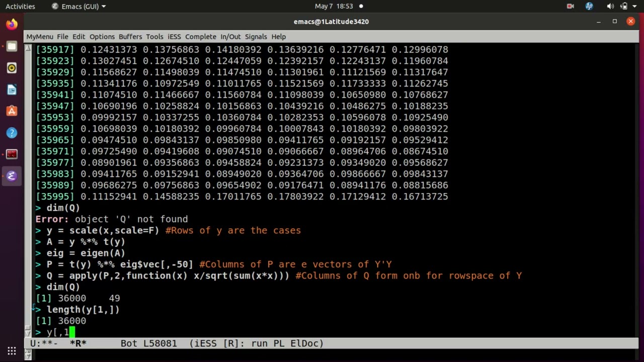Click the 'A = y %*% t(y)' line
The height and width of the screenshot is (362, 644).
(80, 242)
